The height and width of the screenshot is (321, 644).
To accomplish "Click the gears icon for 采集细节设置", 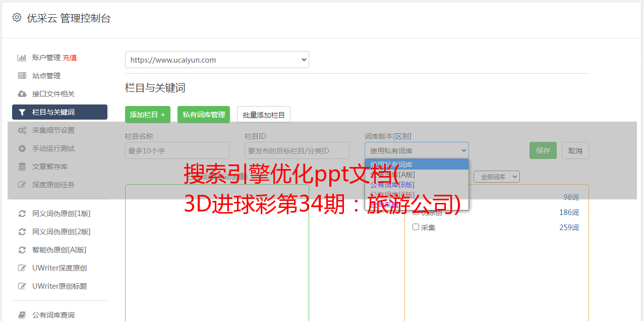I will (x=22, y=130).
